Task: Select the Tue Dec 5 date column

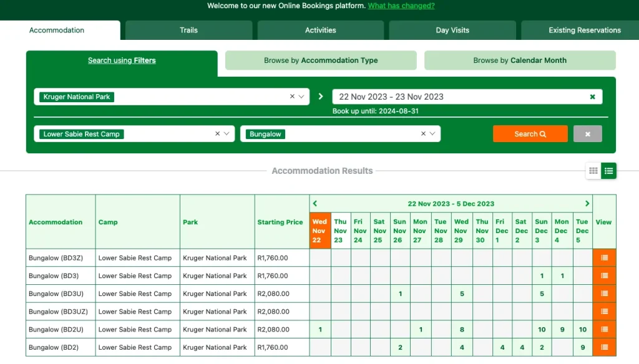Action: pyautogui.click(x=582, y=231)
